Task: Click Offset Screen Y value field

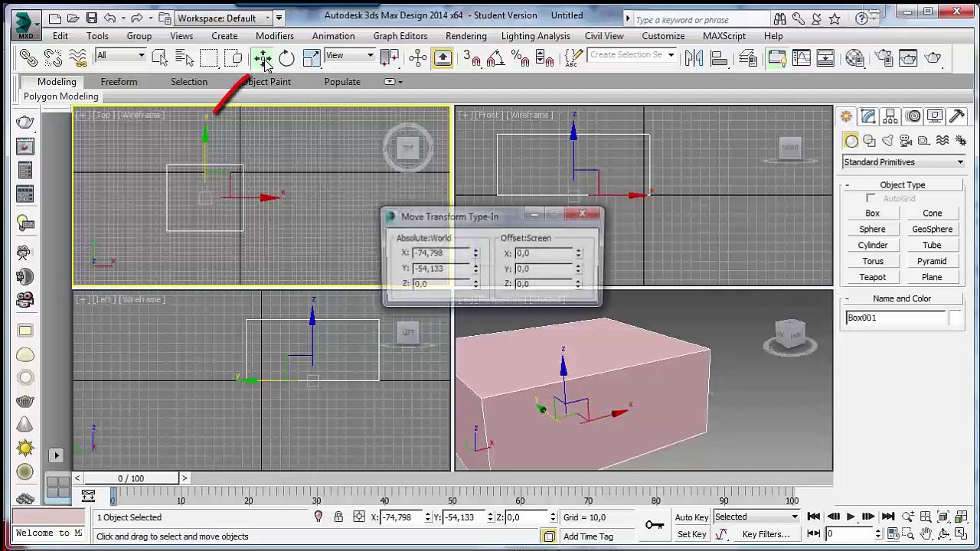Action: pyautogui.click(x=543, y=269)
